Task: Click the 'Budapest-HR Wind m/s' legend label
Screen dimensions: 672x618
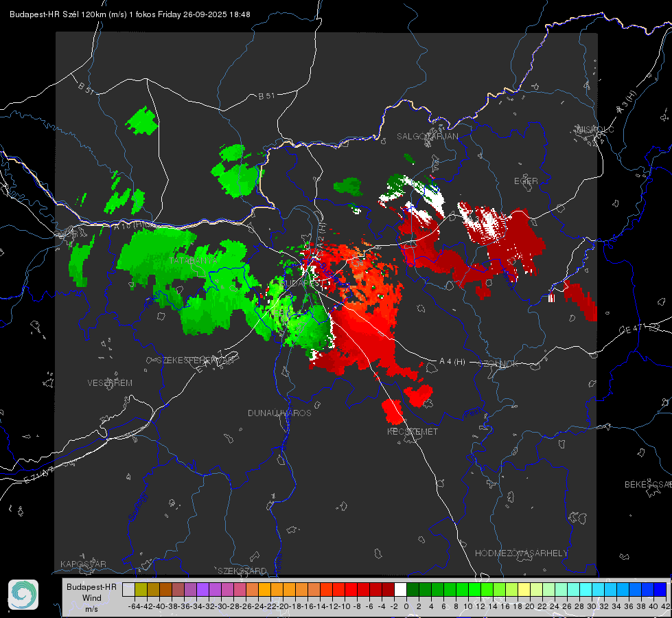Action: (x=92, y=597)
